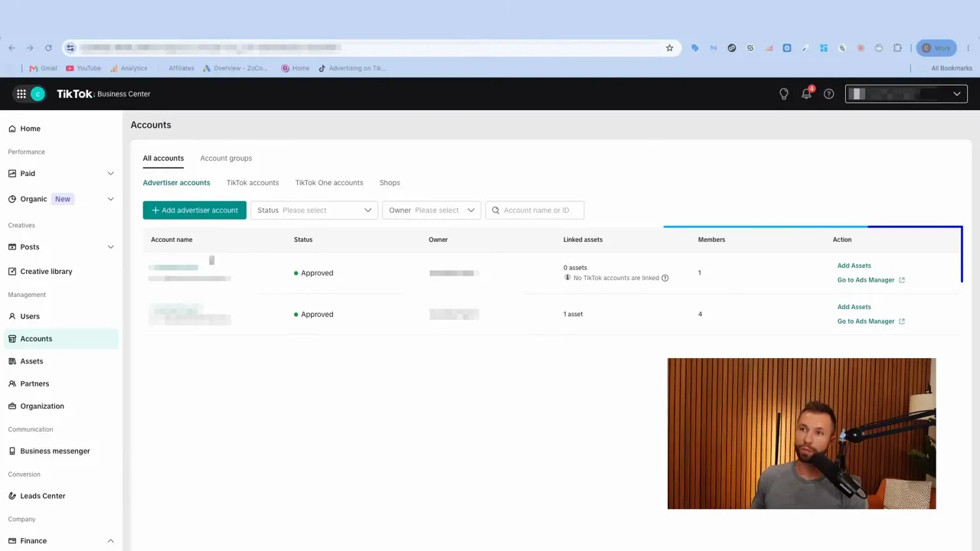Open the All Bookmarks folder

pos(952,68)
